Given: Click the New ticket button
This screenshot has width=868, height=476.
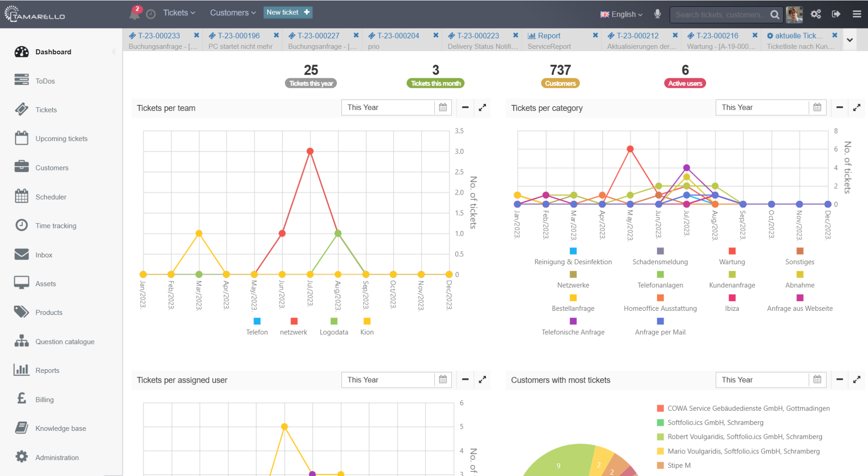Looking at the screenshot, I should (x=288, y=12).
